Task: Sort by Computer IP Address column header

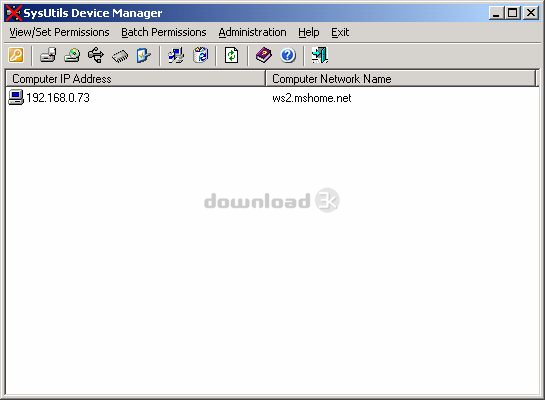Action: pyautogui.click(x=136, y=79)
